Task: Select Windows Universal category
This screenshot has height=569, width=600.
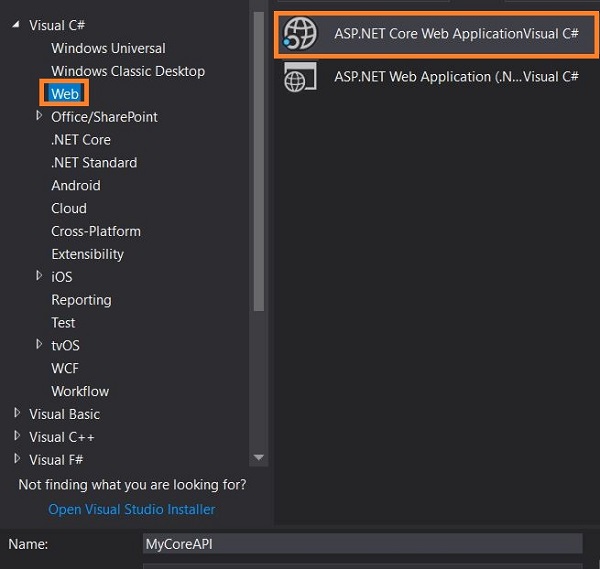Action: (x=108, y=48)
